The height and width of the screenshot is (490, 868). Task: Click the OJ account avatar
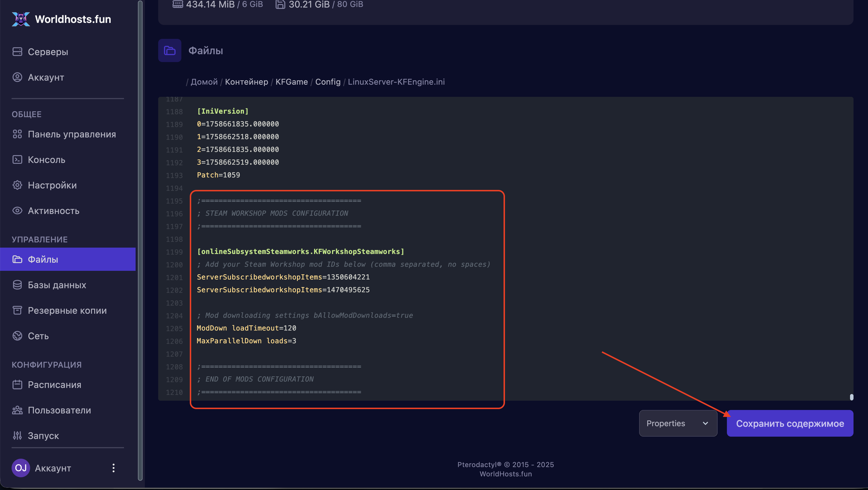[21, 468]
